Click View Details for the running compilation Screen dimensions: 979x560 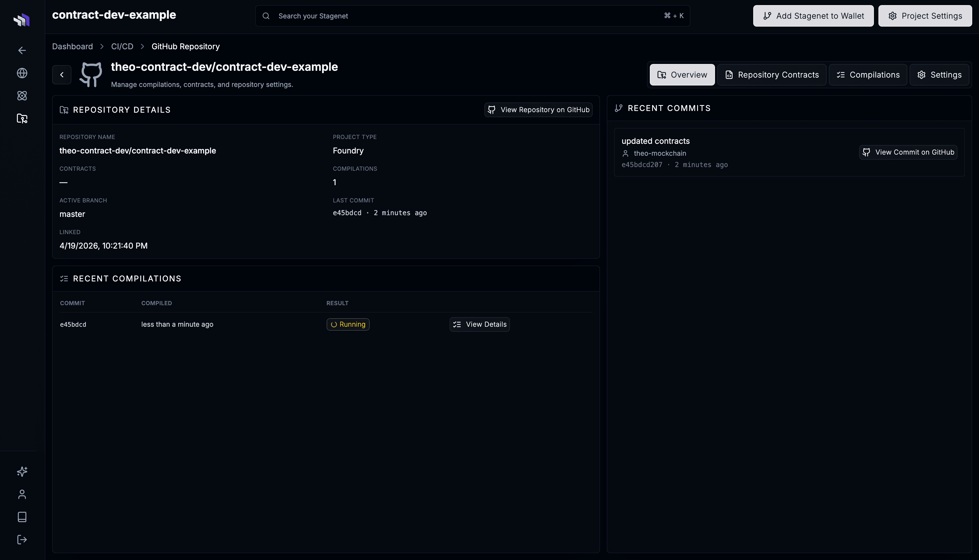pos(479,324)
